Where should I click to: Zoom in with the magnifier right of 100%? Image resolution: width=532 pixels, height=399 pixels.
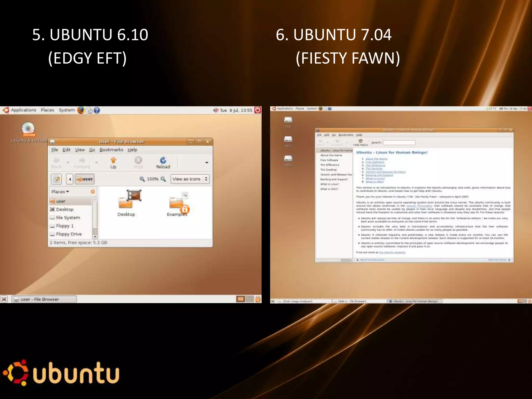click(163, 179)
